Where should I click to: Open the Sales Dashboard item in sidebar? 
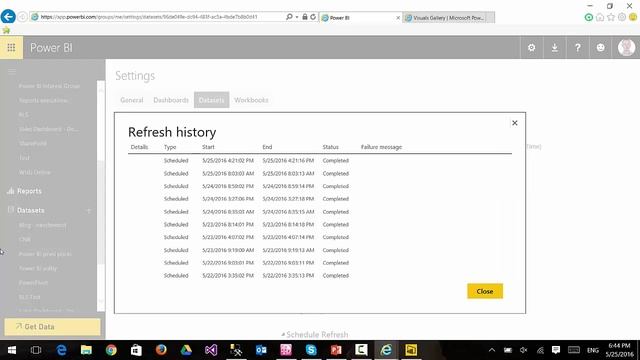pos(49,129)
